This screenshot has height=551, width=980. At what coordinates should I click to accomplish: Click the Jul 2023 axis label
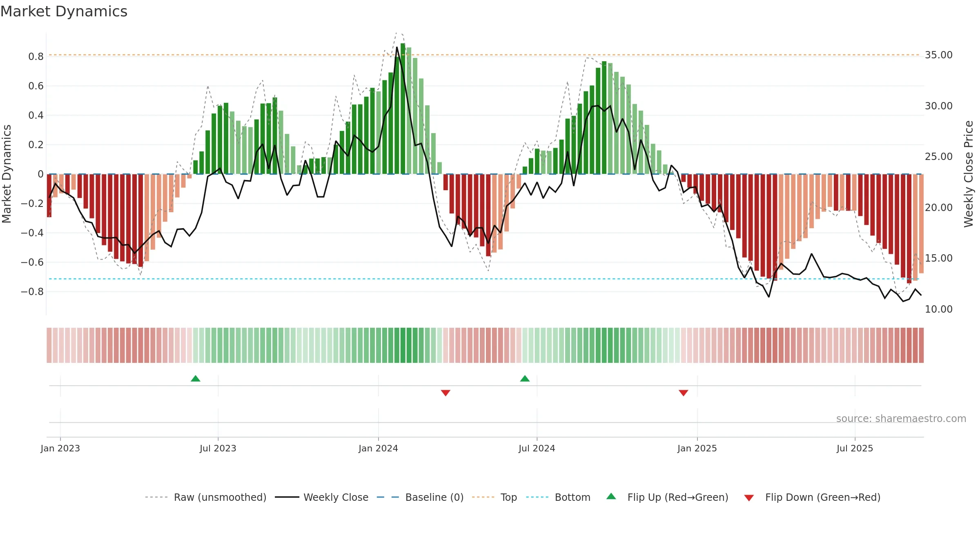218,448
